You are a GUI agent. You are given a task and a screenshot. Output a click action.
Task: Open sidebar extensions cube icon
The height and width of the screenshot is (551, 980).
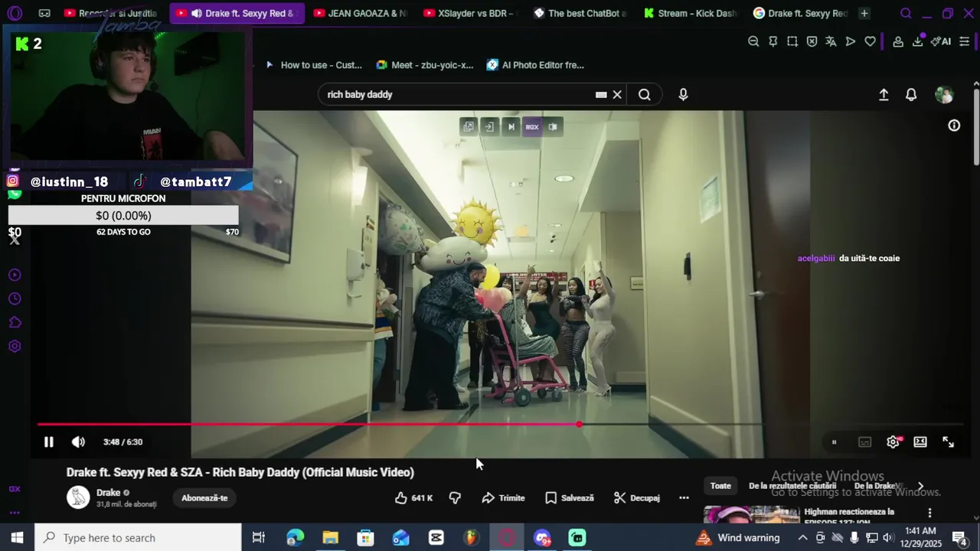pyautogui.click(x=15, y=322)
